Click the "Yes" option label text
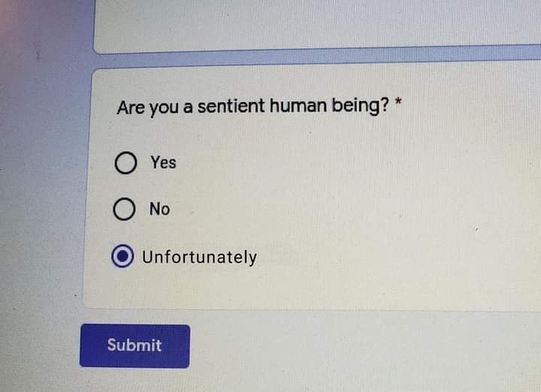The height and width of the screenshot is (392, 541). 163,162
